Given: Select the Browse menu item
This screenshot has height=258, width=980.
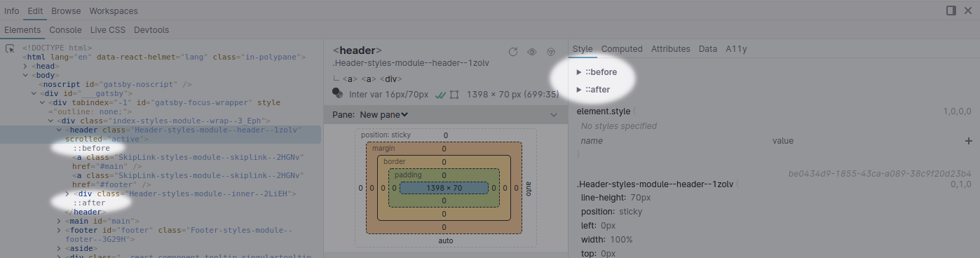Looking at the screenshot, I should (x=66, y=11).
